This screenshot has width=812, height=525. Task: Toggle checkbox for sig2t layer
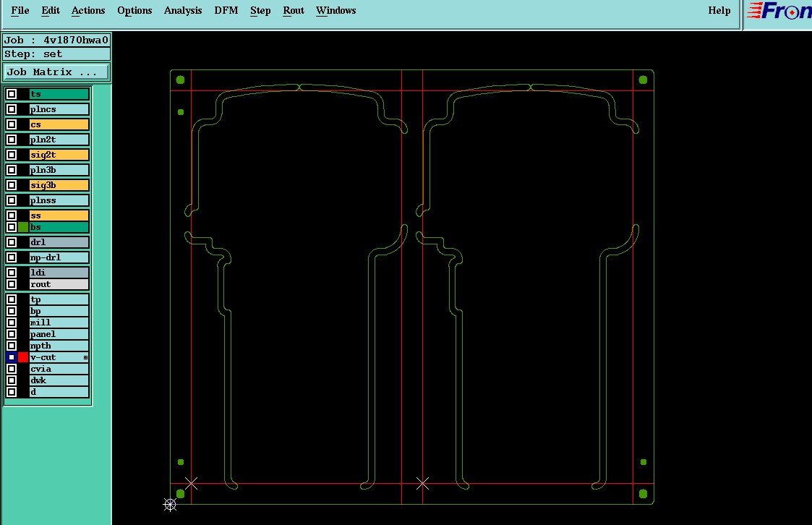tap(12, 155)
